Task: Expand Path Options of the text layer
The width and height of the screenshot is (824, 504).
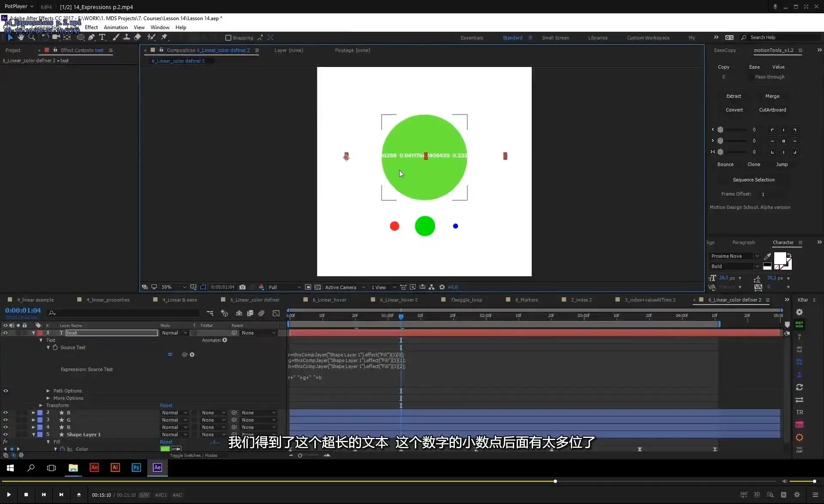Action: pos(48,391)
